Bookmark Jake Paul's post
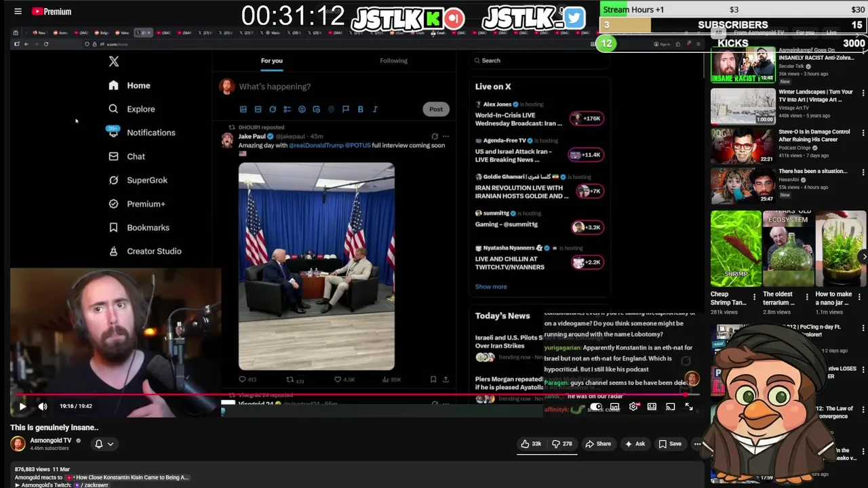 [x=433, y=380]
